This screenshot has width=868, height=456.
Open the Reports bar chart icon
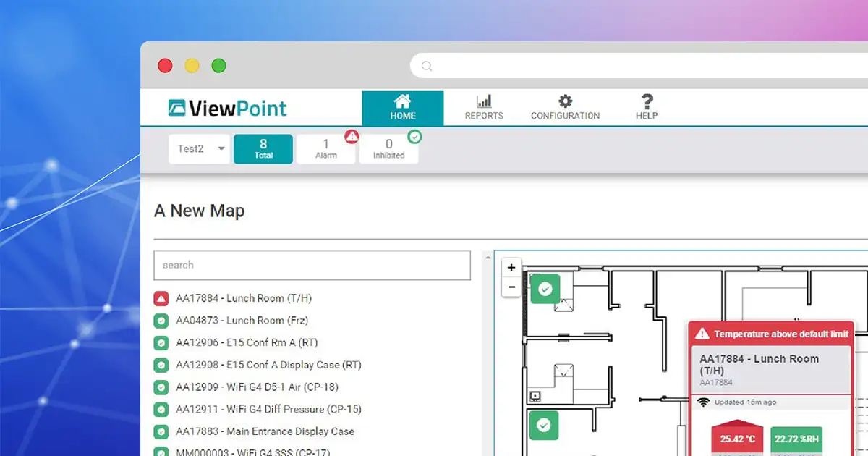[x=484, y=101]
